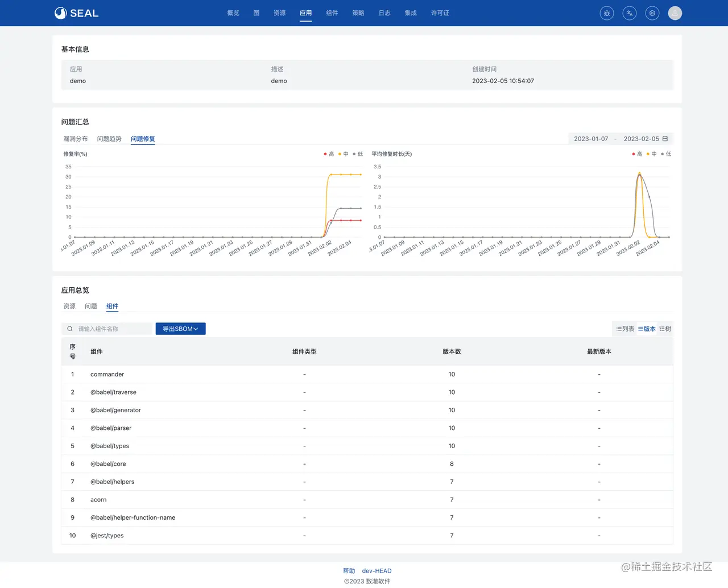This screenshot has width=728, height=588.
Task: Open 集成 in top navigation
Action: (x=411, y=13)
